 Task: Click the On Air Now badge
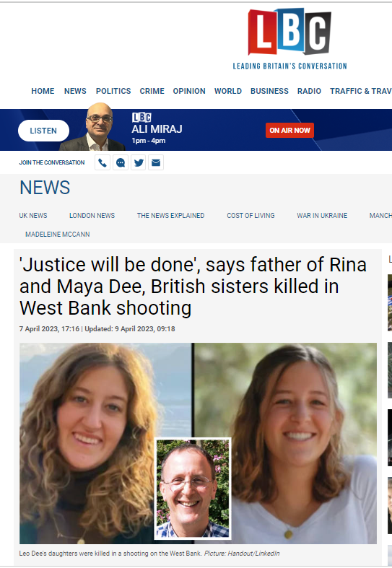click(x=289, y=131)
